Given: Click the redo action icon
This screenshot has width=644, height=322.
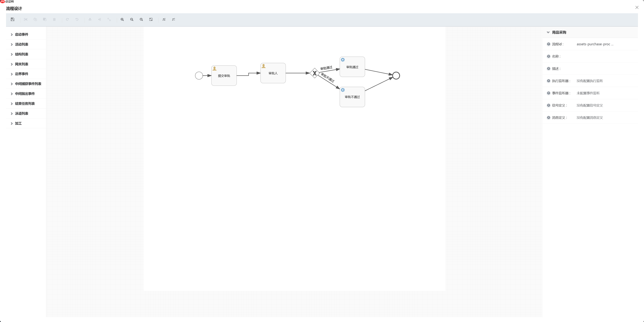Looking at the screenshot, I should (67, 19).
